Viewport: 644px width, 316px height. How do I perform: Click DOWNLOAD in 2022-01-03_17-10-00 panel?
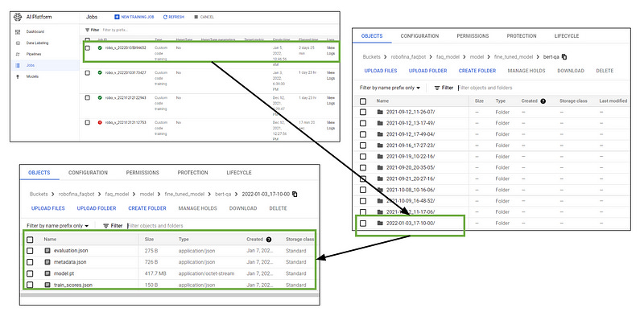pyautogui.click(x=243, y=208)
